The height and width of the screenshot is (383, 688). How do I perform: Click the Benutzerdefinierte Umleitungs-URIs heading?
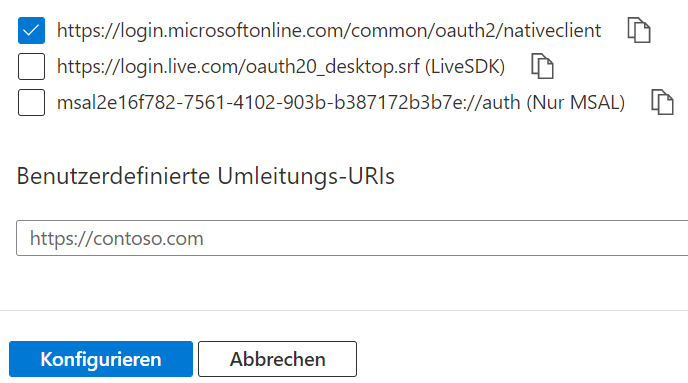point(205,176)
